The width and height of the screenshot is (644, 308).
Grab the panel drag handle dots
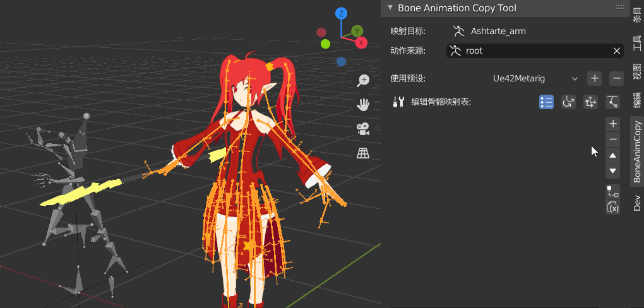620,7
